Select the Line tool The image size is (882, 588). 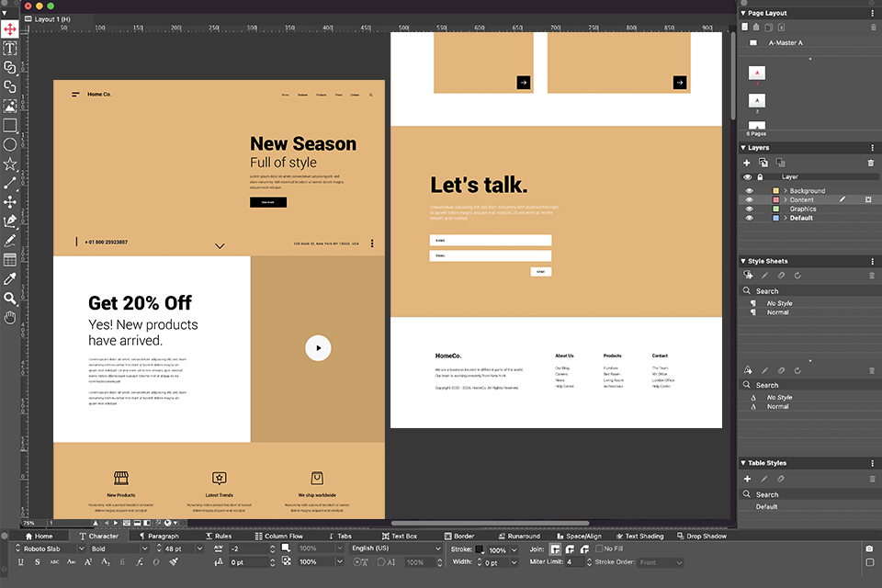tap(10, 183)
